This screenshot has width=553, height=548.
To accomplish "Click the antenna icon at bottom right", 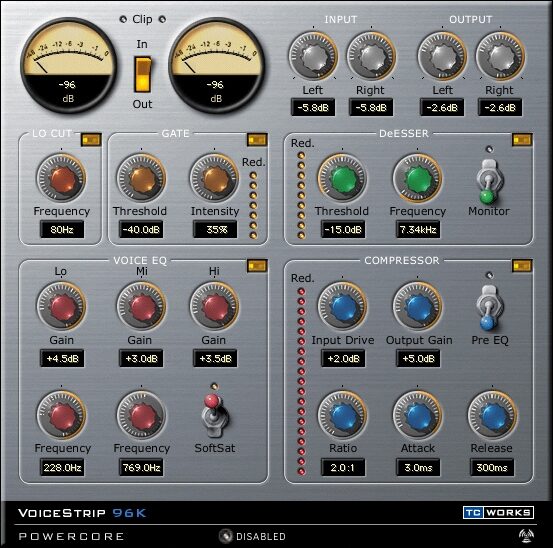I will [526, 536].
